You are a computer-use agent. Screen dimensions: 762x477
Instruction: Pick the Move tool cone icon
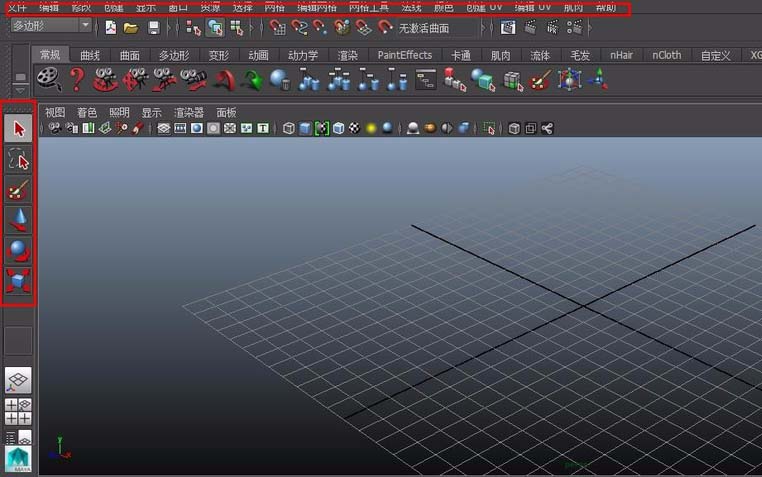point(19,219)
